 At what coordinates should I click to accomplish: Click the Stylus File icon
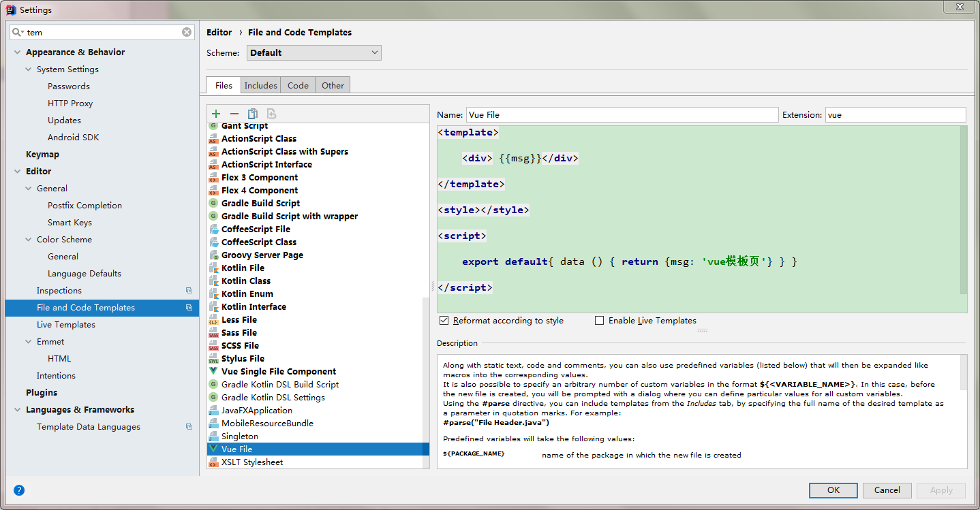tap(213, 359)
